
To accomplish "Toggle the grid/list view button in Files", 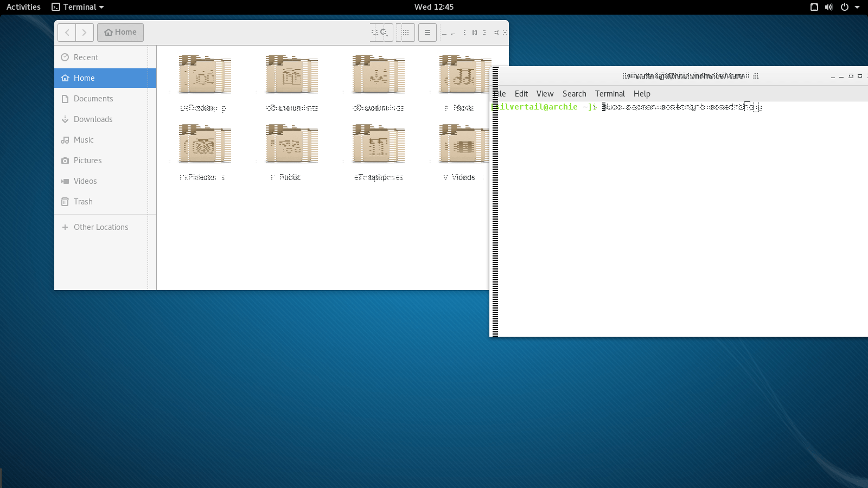I will (405, 33).
